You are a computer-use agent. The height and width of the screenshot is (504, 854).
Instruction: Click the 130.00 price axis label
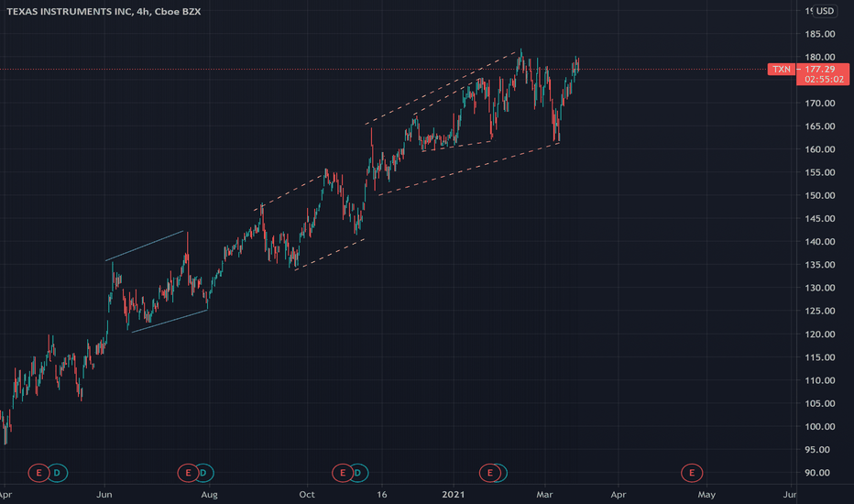tap(820, 288)
